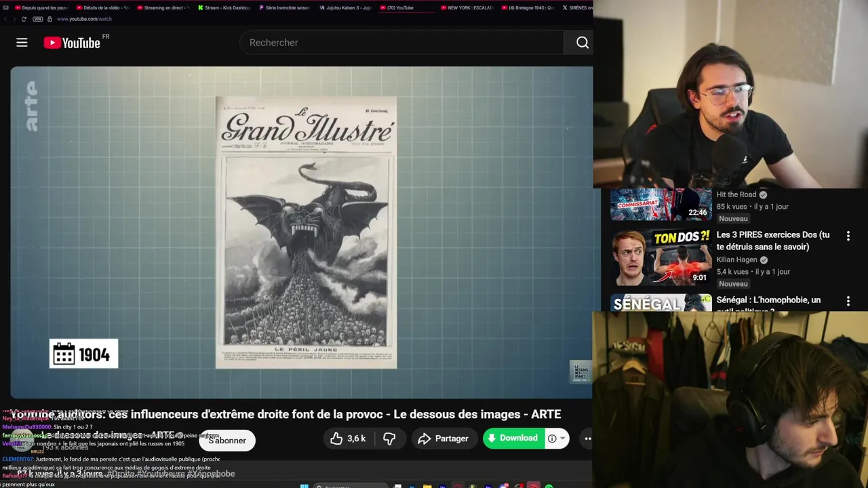Switch to 'Détails de la vidéo' tab
The width and height of the screenshot is (868, 488).
[x=102, y=7]
